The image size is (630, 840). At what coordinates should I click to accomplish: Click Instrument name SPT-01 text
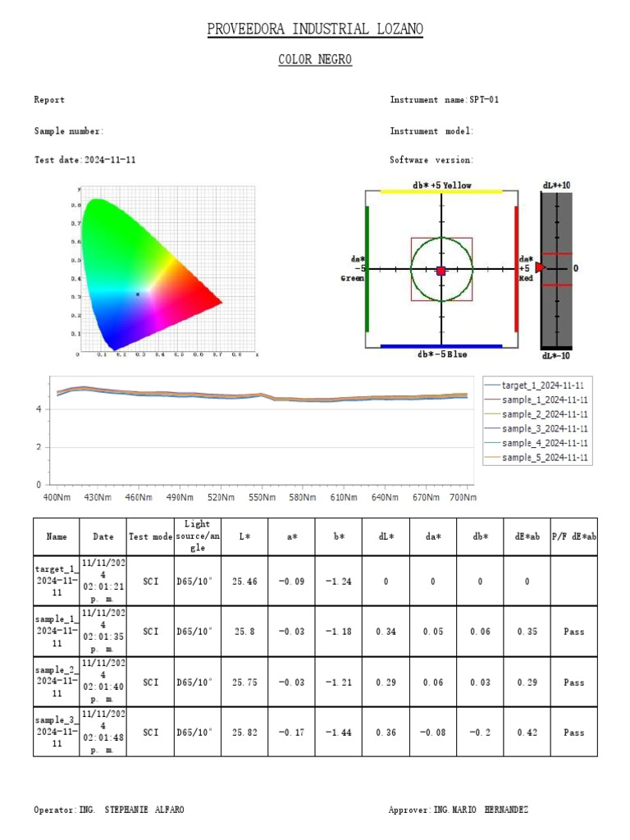(444, 99)
